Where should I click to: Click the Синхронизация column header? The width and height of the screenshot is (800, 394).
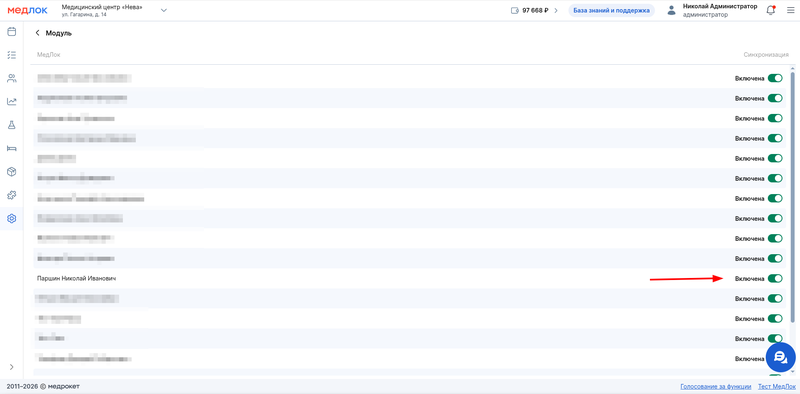pyautogui.click(x=766, y=55)
